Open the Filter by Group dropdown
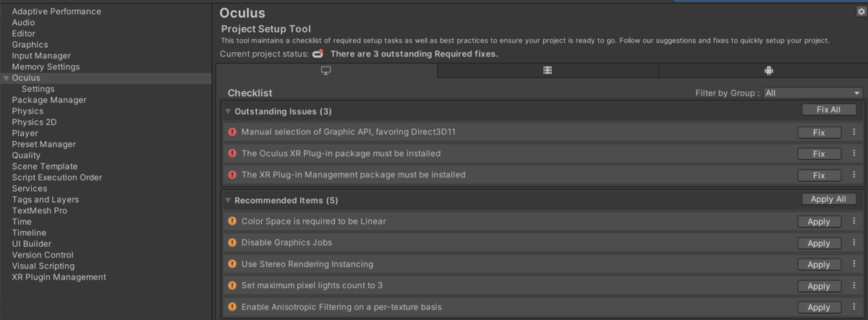 (x=813, y=93)
